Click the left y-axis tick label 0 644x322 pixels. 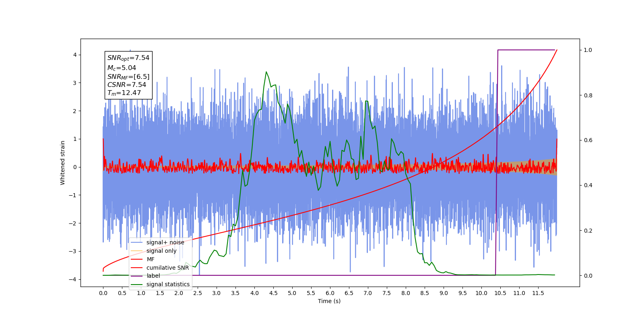[x=75, y=167]
